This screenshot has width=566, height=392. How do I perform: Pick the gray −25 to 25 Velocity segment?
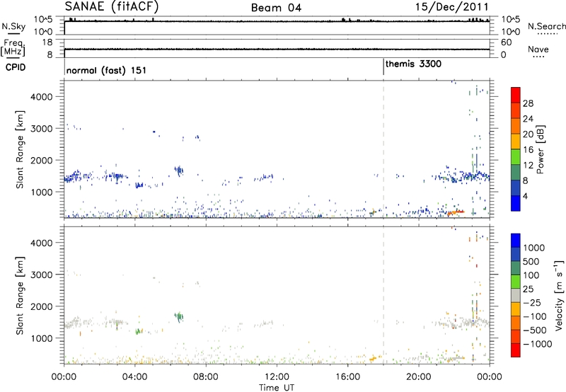pos(516,295)
